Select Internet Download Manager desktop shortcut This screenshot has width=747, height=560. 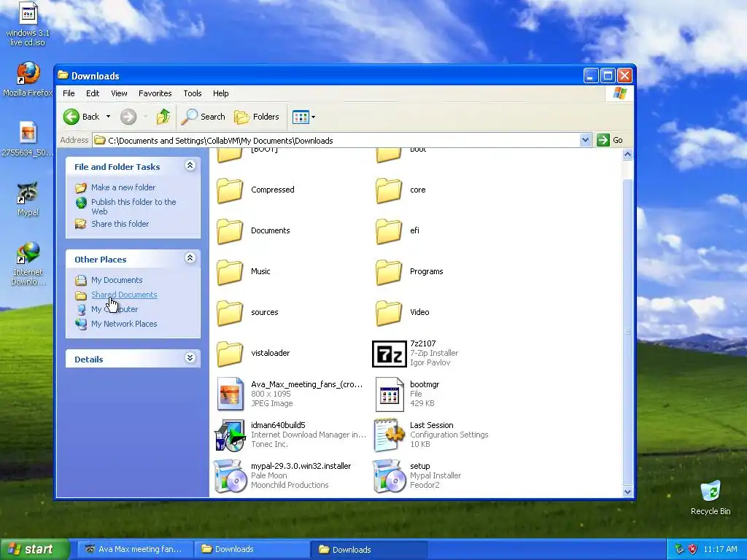click(x=28, y=263)
